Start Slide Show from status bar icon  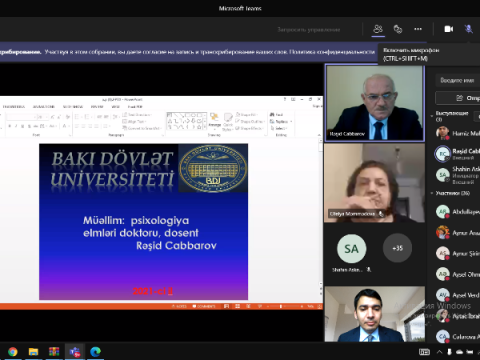pyautogui.click(x=260, y=306)
